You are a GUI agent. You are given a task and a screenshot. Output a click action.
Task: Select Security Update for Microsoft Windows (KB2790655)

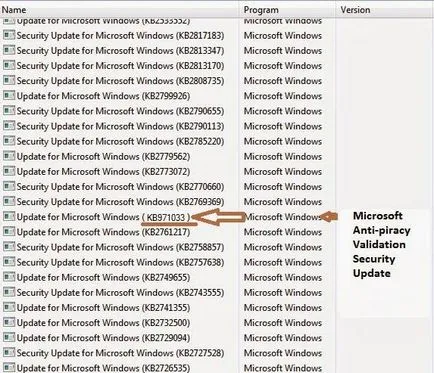pyautogui.click(x=120, y=111)
